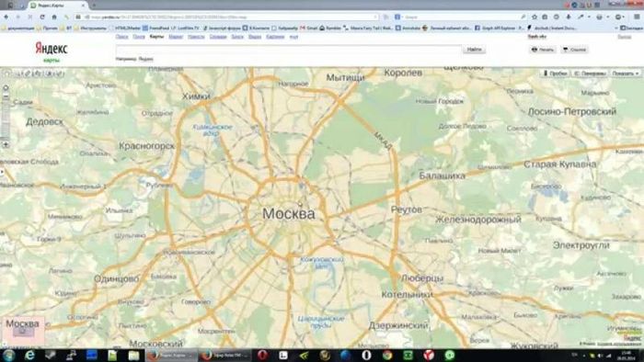Screen dimensions: 644x362
Task: Select the ruler tool in map toolbar
Action: [x=28, y=74]
